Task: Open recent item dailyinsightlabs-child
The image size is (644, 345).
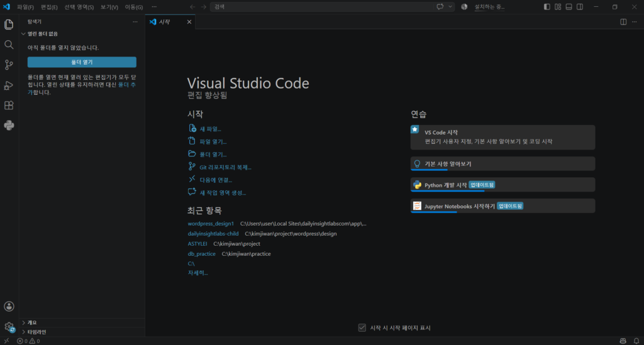Action: pyautogui.click(x=213, y=233)
